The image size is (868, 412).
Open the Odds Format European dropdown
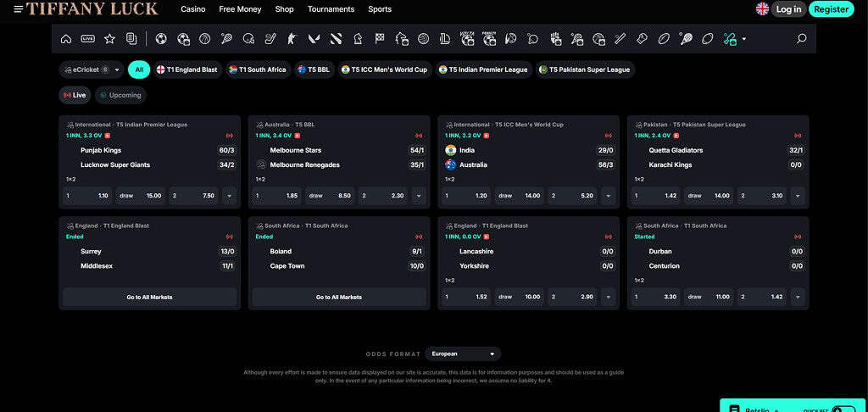[463, 354]
